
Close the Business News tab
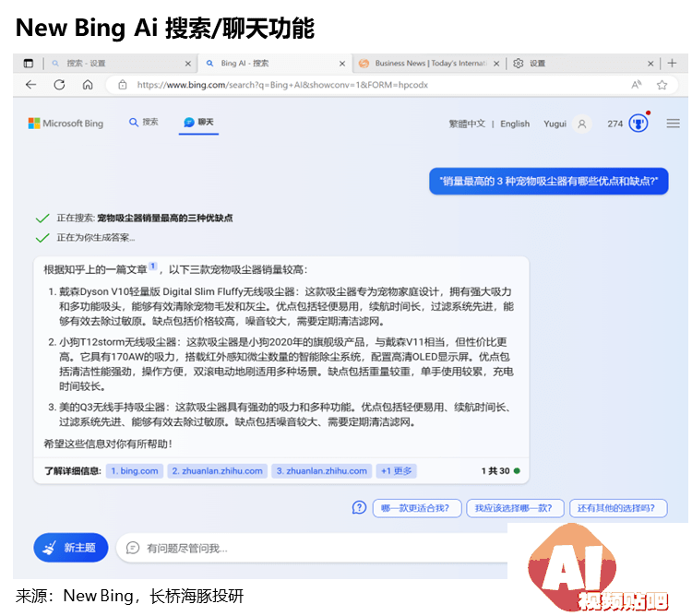pos(496,64)
